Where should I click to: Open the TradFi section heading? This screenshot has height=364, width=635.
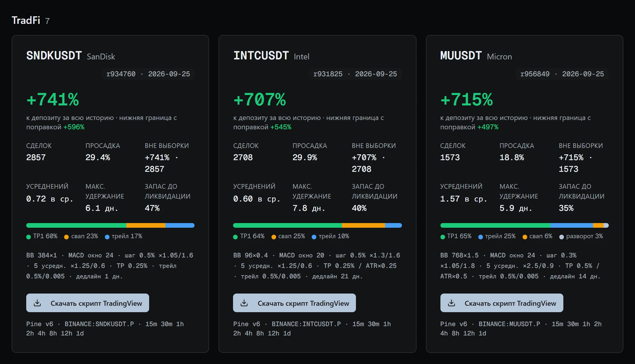[x=26, y=20]
